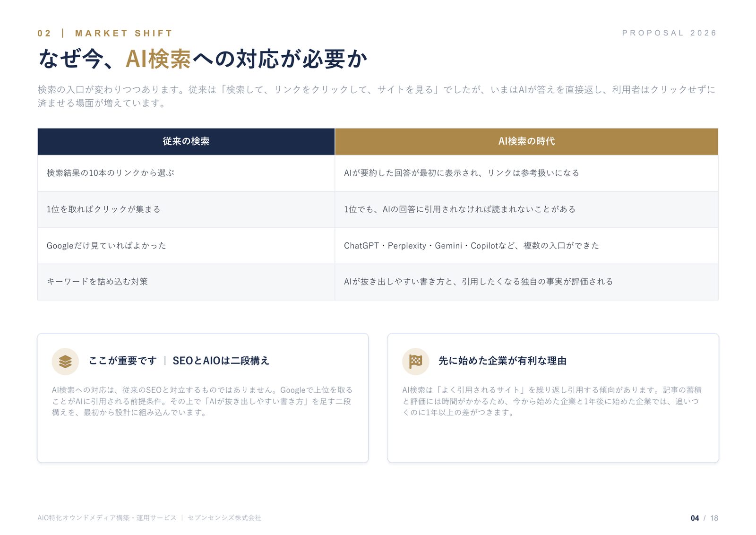Click the 'AI検索の時代' table header
The width and height of the screenshot is (756, 535).
[x=526, y=141]
